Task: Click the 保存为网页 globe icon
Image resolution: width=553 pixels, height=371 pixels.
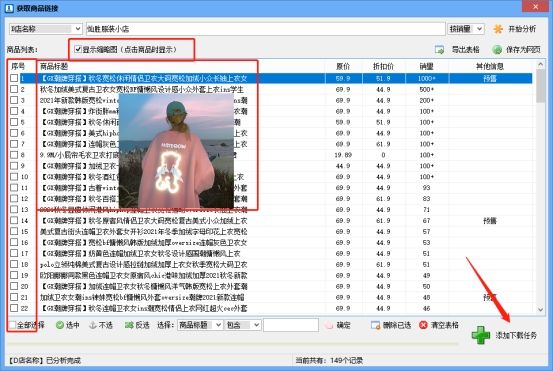Action: pyautogui.click(x=497, y=50)
